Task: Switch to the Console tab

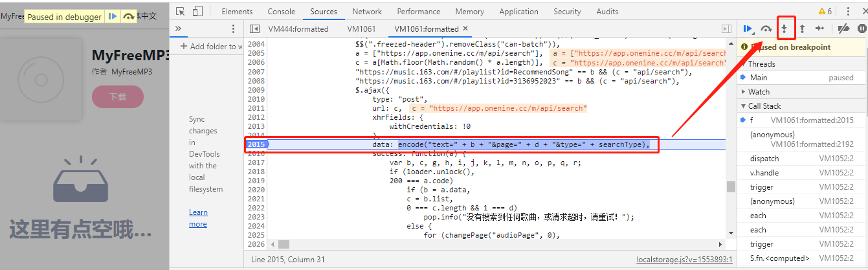Action: click(x=282, y=11)
